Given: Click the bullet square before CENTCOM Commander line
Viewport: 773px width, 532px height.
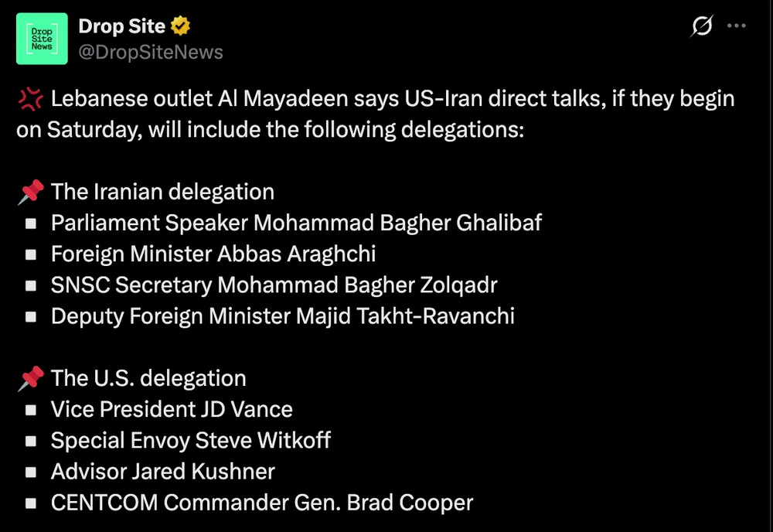Looking at the screenshot, I should point(31,503).
